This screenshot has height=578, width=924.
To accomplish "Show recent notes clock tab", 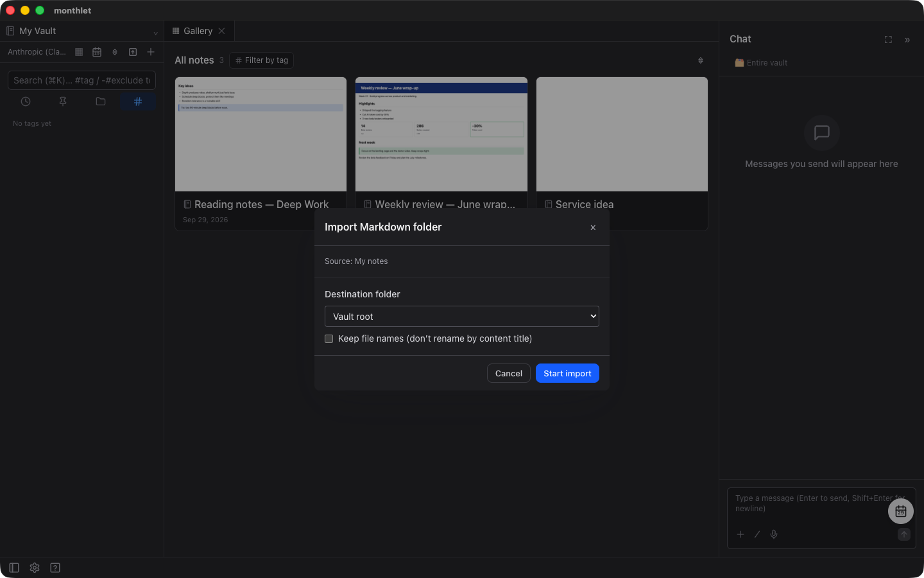I will coord(26,101).
